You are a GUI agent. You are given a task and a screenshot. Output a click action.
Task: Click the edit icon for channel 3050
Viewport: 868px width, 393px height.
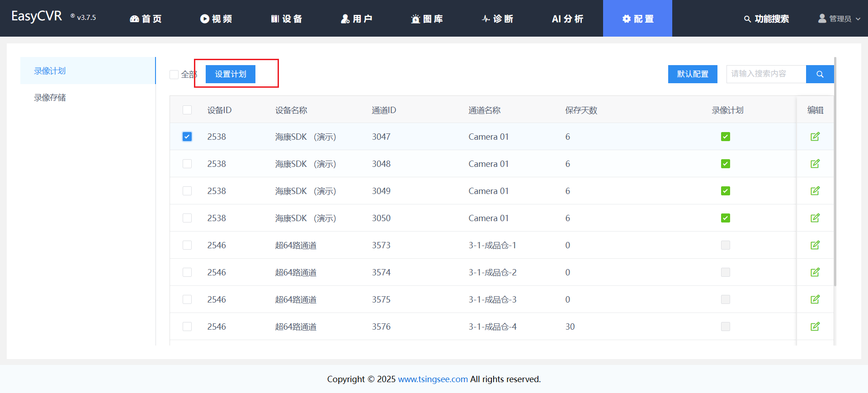pyautogui.click(x=815, y=218)
